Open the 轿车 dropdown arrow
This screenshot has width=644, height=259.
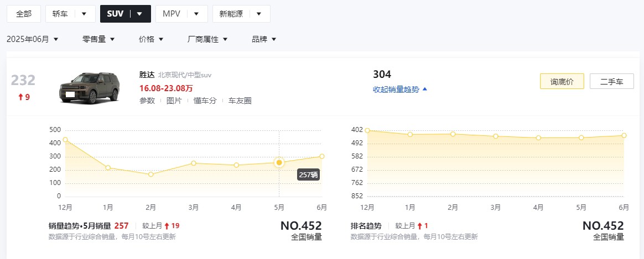[x=84, y=14]
